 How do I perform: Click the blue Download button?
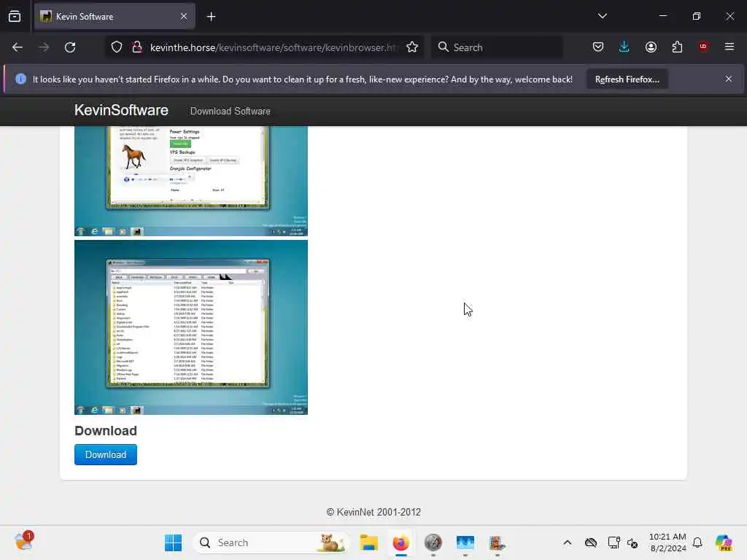tap(106, 455)
